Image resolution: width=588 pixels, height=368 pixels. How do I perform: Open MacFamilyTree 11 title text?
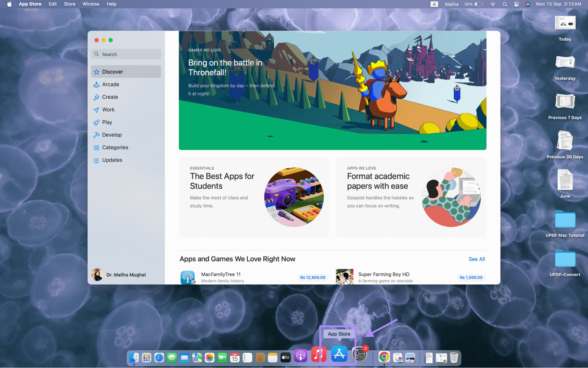pyautogui.click(x=221, y=274)
